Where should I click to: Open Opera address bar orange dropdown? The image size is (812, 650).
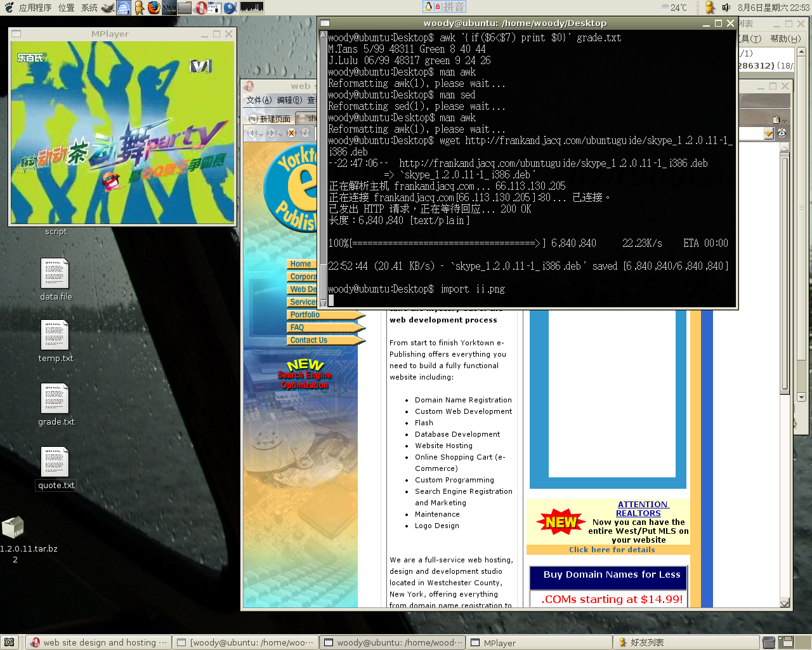pyautogui.click(x=769, y=133)
